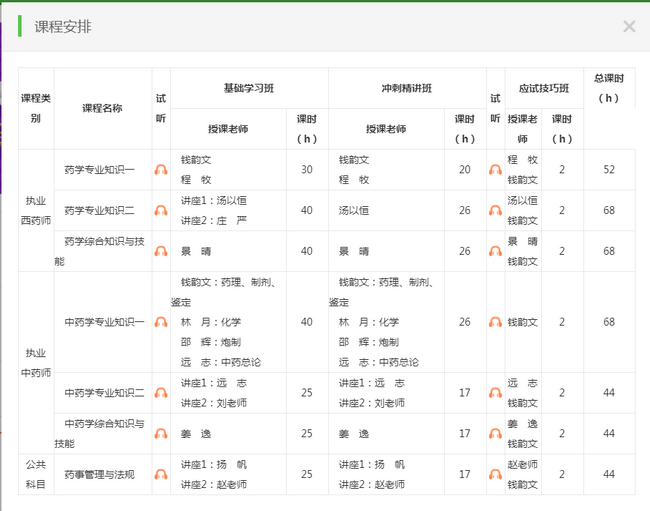Play left 试听 headphone for 药学专业知识一
The image size is (650, 511).
point(161,170)
